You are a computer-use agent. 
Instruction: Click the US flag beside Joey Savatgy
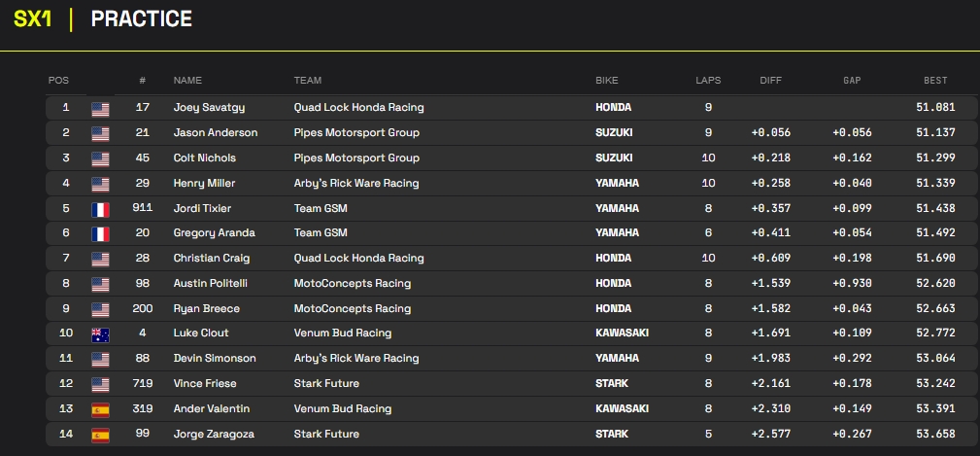click(100, 108)
